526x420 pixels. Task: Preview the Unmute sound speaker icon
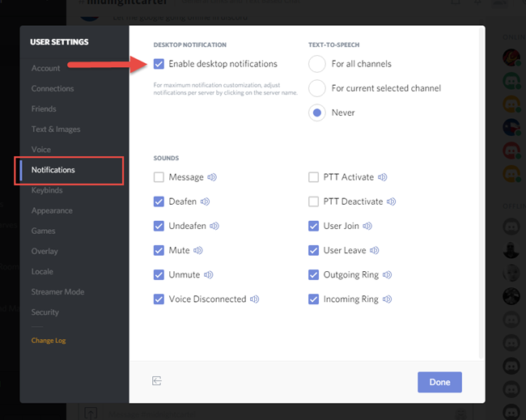(208, 275)
